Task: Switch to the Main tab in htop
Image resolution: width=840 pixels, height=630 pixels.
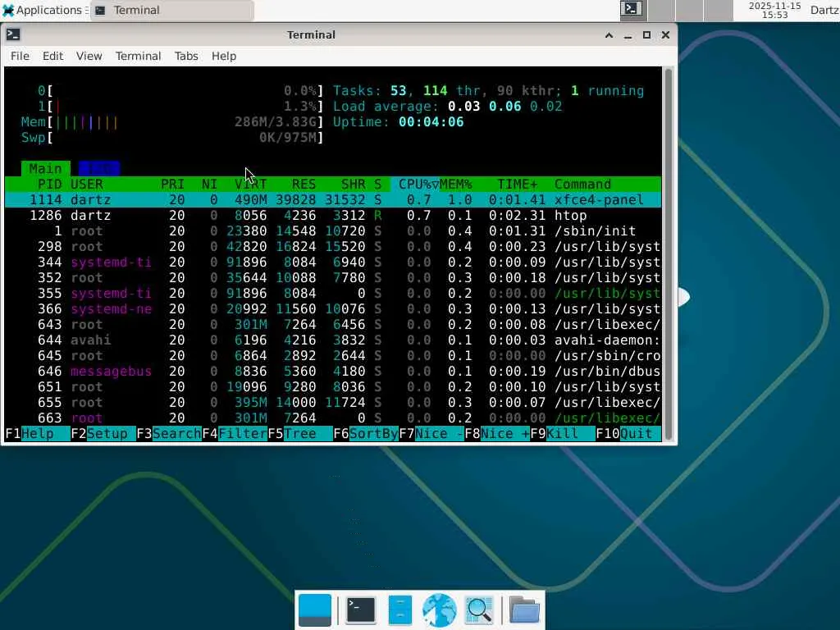Action: coord(46,169)
